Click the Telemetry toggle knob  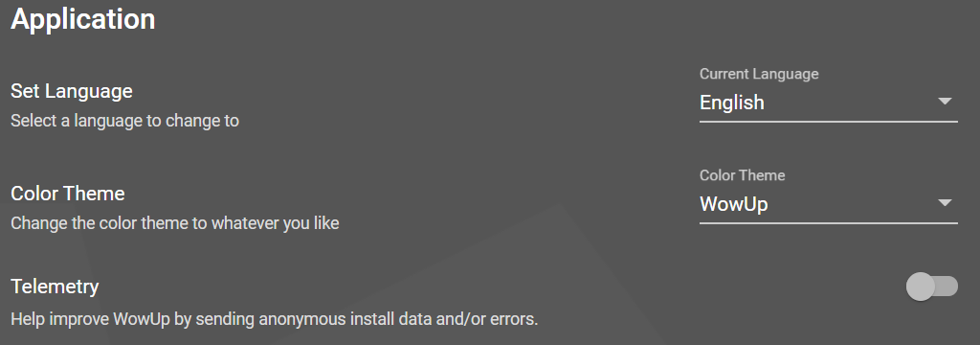(x=920, y=287)
